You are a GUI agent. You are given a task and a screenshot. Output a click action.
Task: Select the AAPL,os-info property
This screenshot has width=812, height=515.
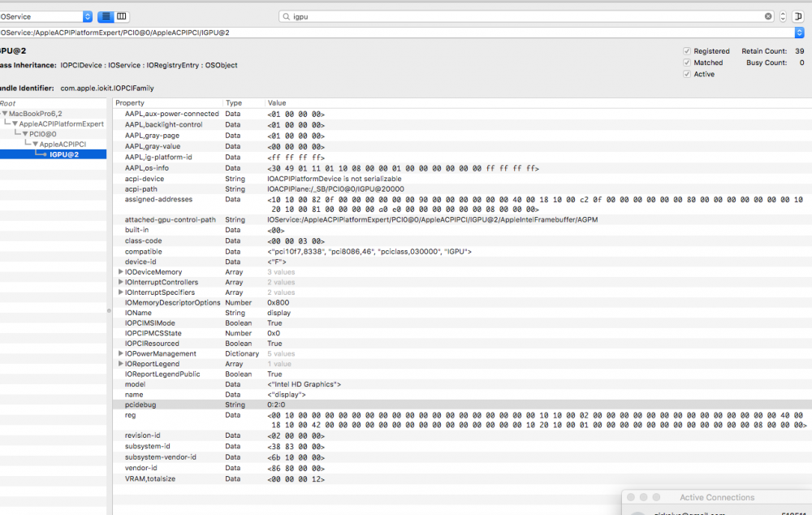pyautogui.click(x=462, y=168)
